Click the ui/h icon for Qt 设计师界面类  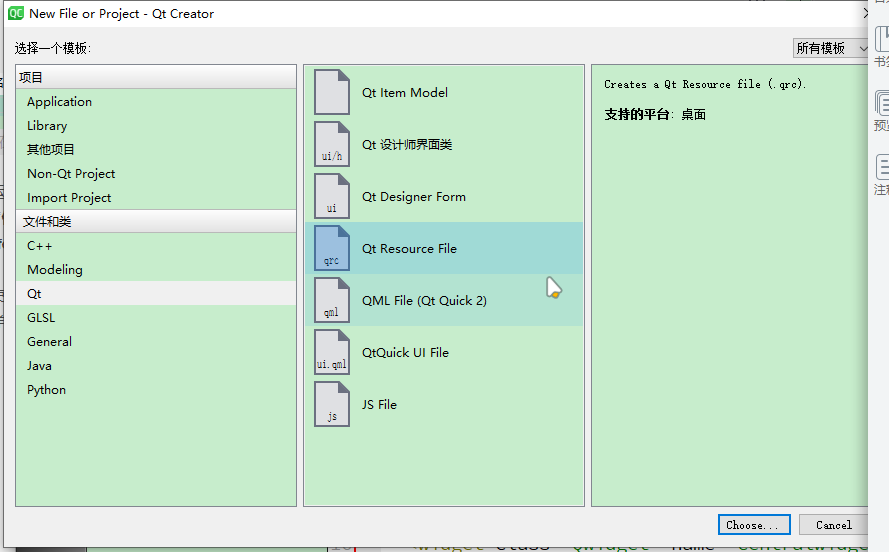(x=332, y=145)
